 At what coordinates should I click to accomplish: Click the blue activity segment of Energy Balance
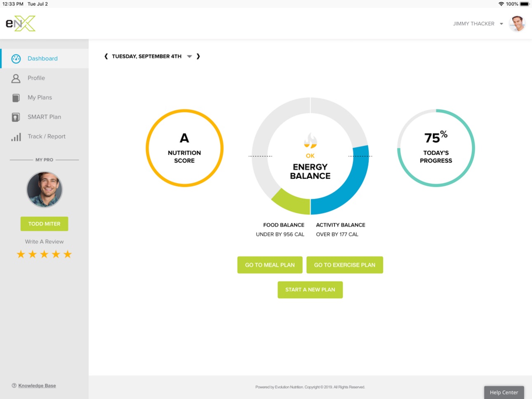tap(351, 182)
